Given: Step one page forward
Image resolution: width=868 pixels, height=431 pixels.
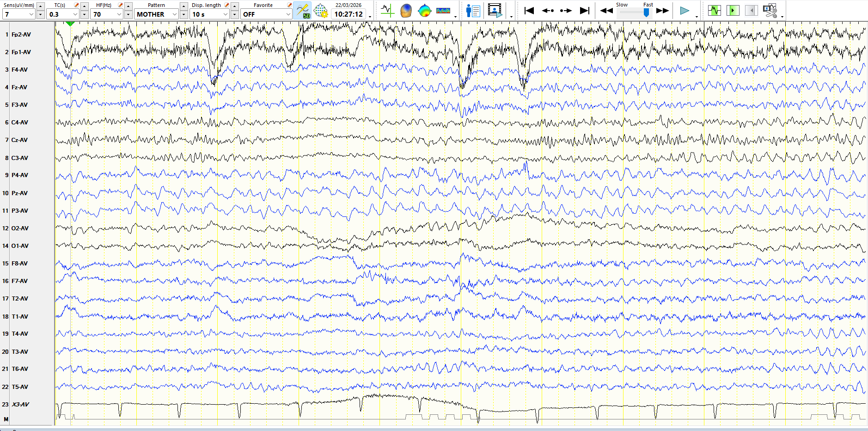Looking at the screenshot, I should [x=566, y=11].
